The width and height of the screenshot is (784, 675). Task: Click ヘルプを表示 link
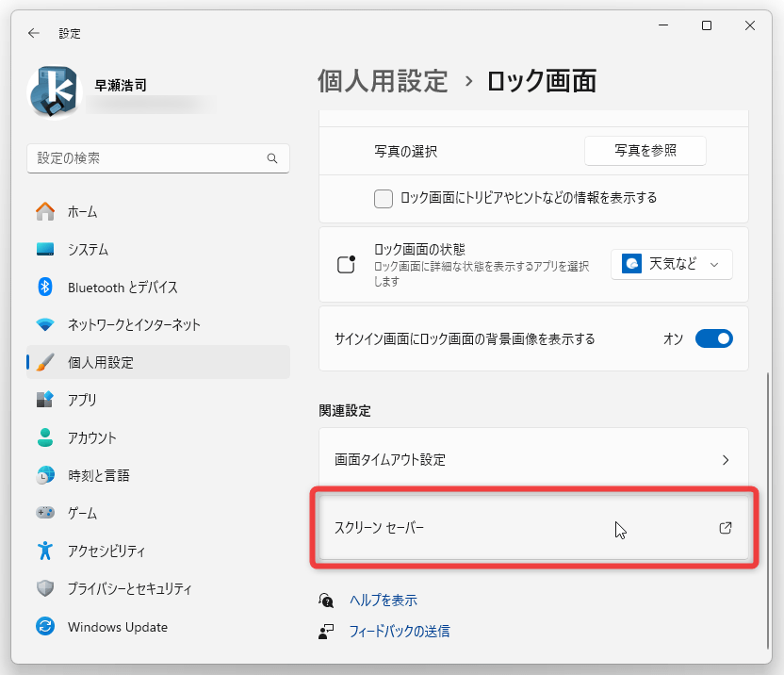383,600
